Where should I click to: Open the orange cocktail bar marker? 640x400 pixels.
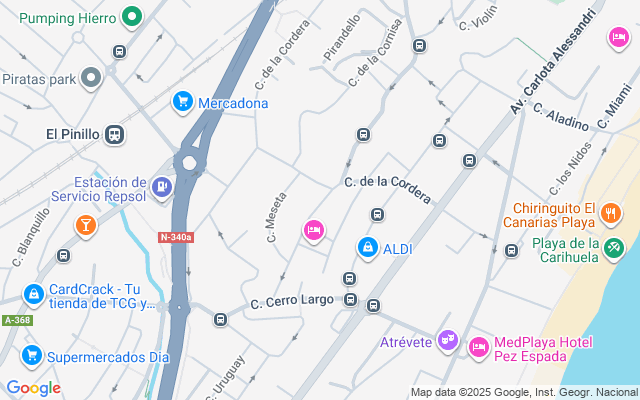tap(86, 226)
